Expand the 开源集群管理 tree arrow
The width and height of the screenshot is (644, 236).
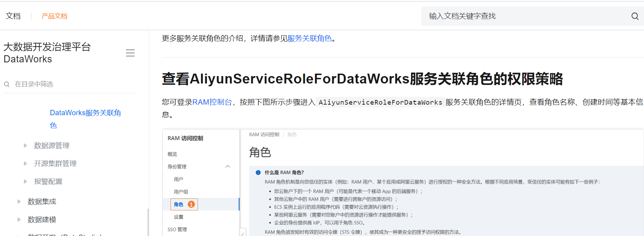click(25, 163)
